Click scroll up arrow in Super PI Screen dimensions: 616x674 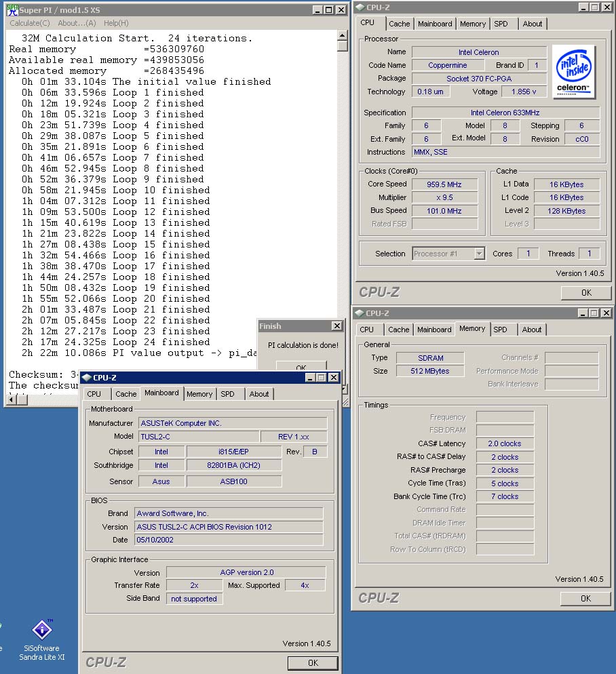tap(343, 36)
